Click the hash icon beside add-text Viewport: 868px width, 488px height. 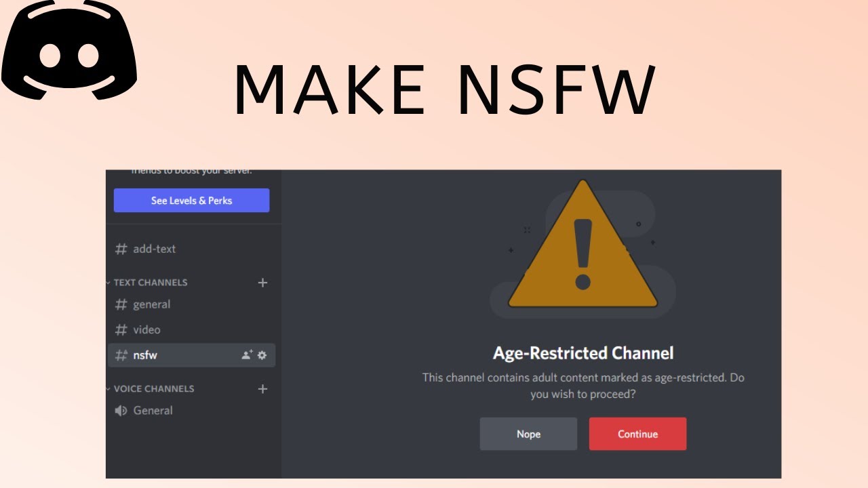click(121, 249)
